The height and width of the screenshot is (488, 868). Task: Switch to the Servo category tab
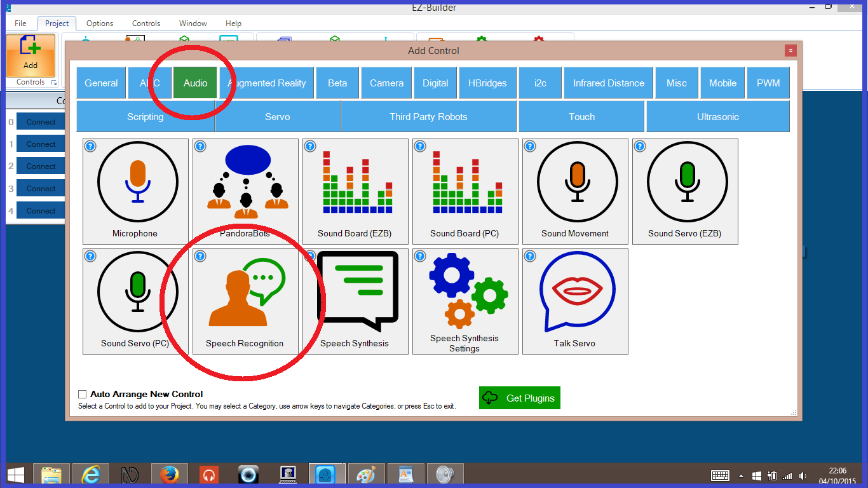pyautogui.click(x=278, y=117)
